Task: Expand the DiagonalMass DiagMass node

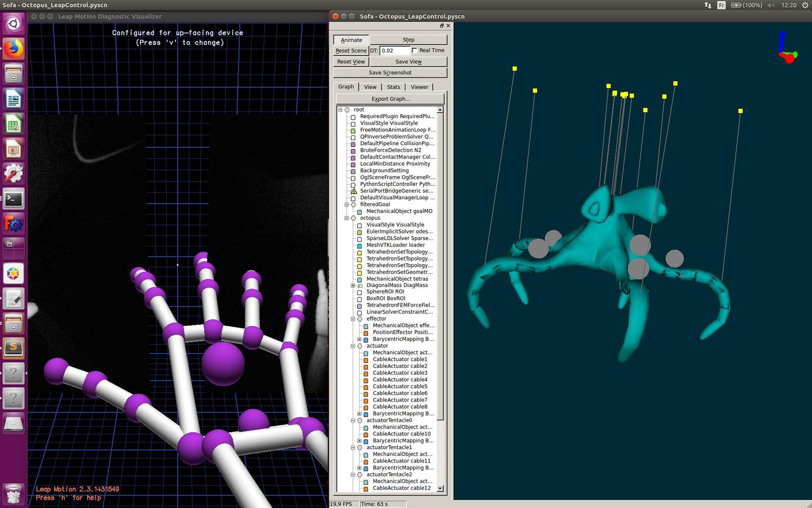Action: coord(353,285)
